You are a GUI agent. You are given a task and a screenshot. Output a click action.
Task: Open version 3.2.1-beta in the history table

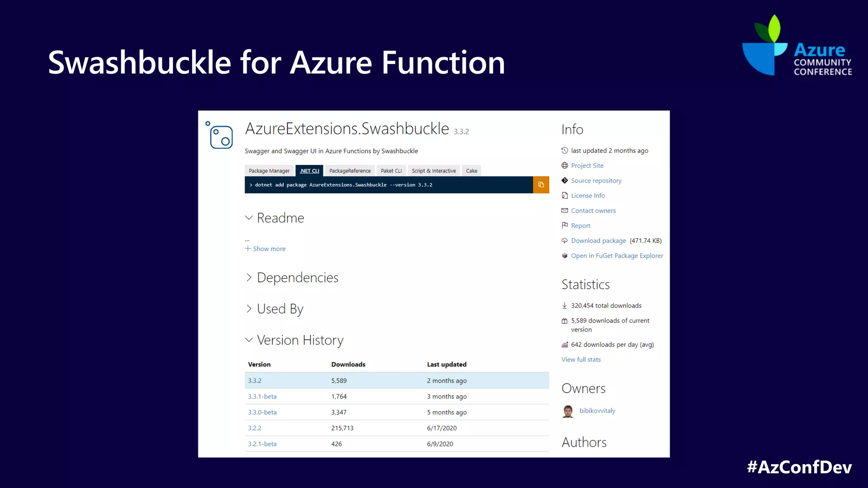point(262,444)
